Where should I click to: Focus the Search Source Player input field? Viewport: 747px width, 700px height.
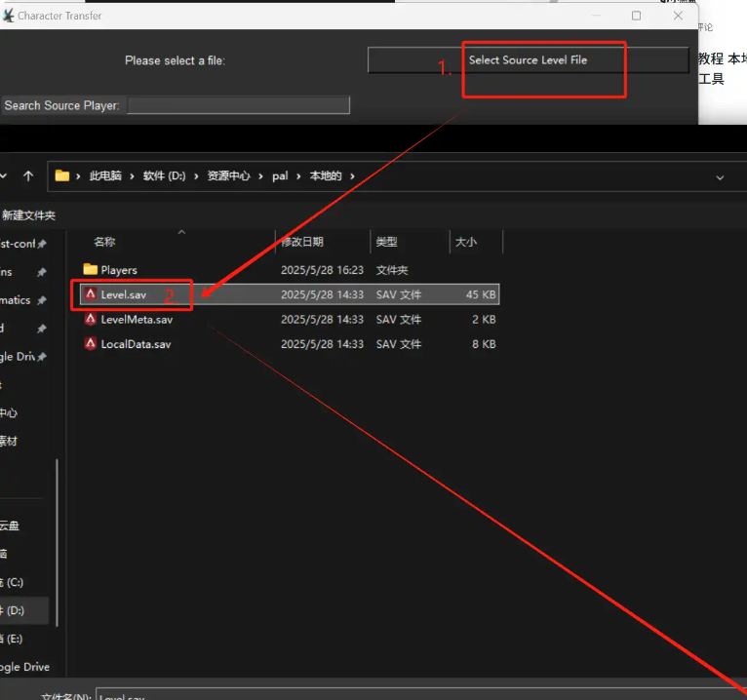click(238, 105)
